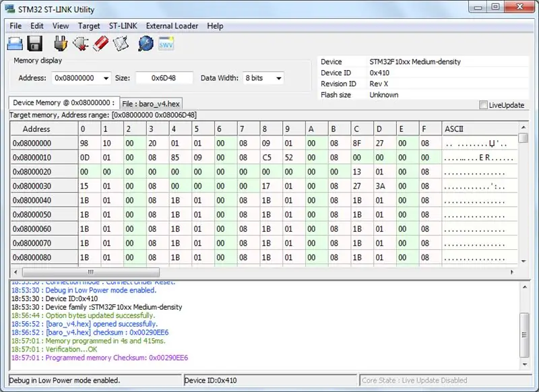Select row address 0x08000000

(x=44, y=143)
